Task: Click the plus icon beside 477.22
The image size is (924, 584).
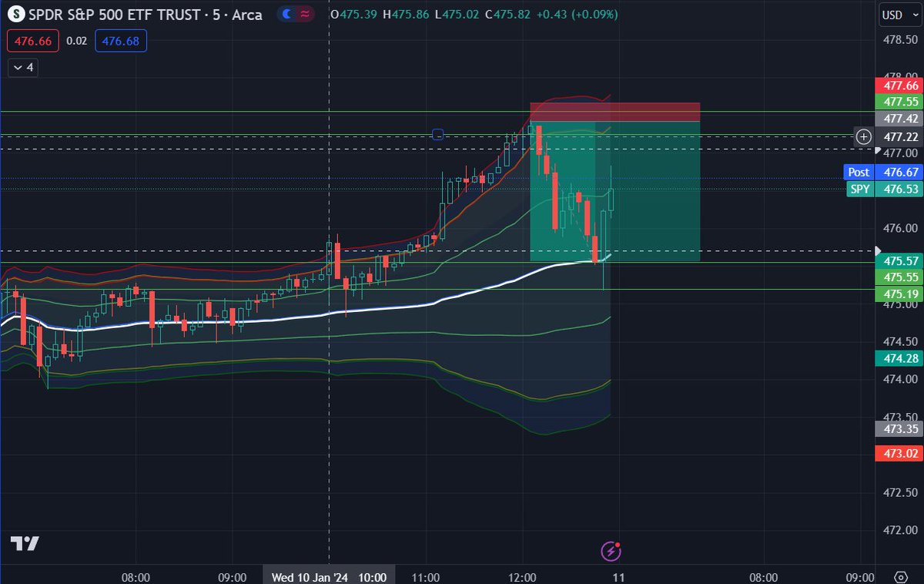Action: coord(864,136)
